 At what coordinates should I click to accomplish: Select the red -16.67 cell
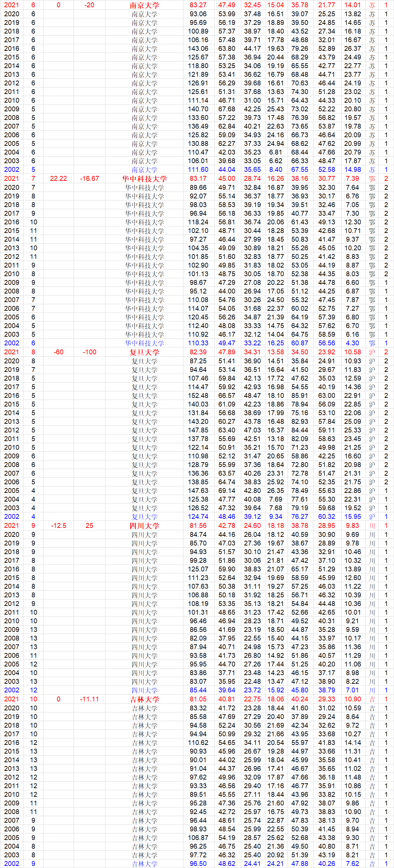(x=90, y=179)
